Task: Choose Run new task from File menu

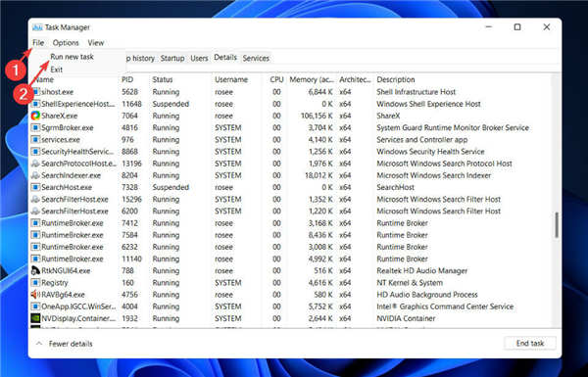Action: coord(72,57)
